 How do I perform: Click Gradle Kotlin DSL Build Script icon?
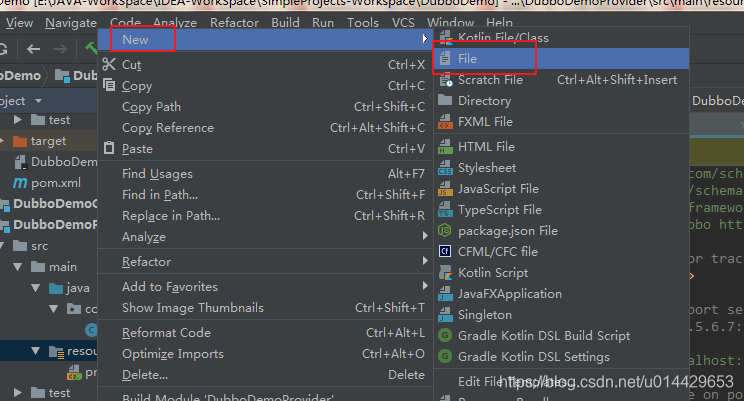445,336
